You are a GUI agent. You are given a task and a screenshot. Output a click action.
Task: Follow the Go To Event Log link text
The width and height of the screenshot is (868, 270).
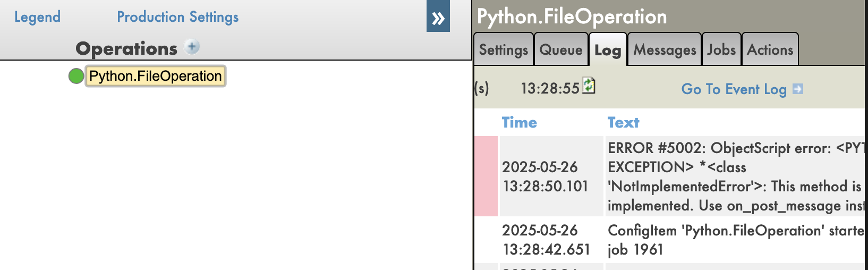pos(734,89)
